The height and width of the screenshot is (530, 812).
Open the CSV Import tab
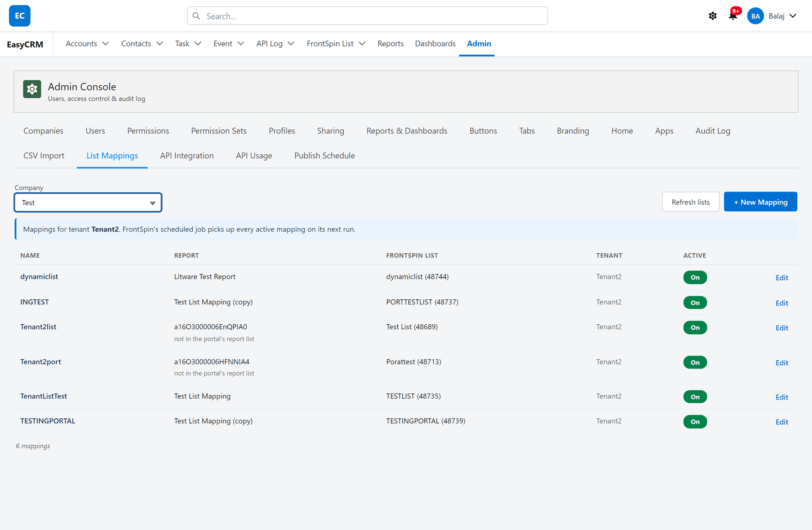44,155
